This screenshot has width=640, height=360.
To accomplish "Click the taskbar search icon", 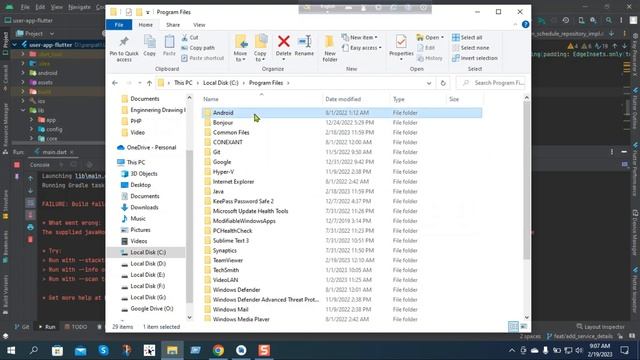I will [34, 350].
